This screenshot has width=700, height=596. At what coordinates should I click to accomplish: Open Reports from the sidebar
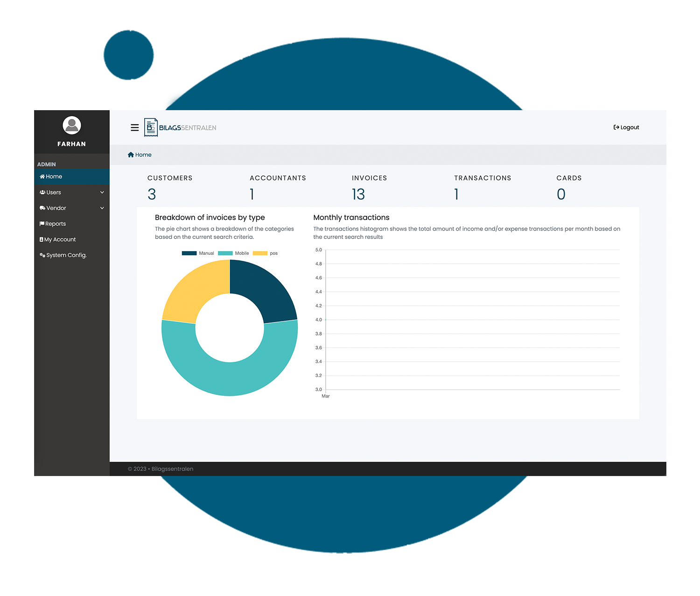coord(56,224)
